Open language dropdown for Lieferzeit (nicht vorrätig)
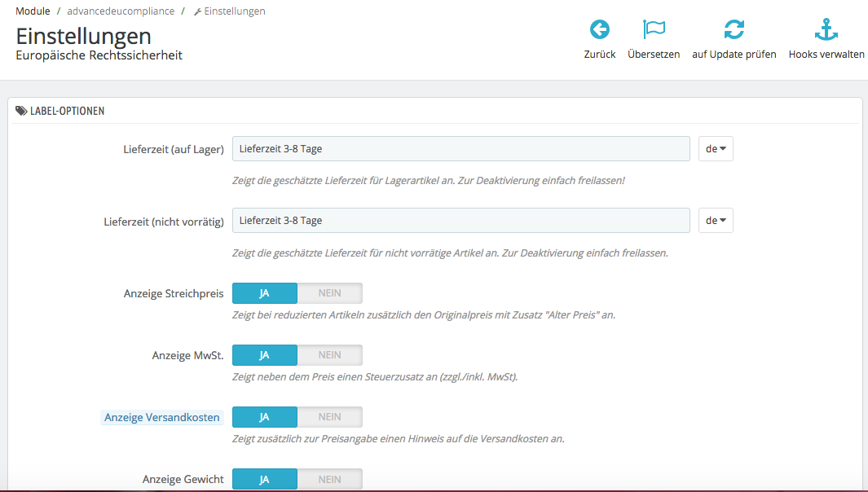Screen dimensions: 868x492 [716, 221]
